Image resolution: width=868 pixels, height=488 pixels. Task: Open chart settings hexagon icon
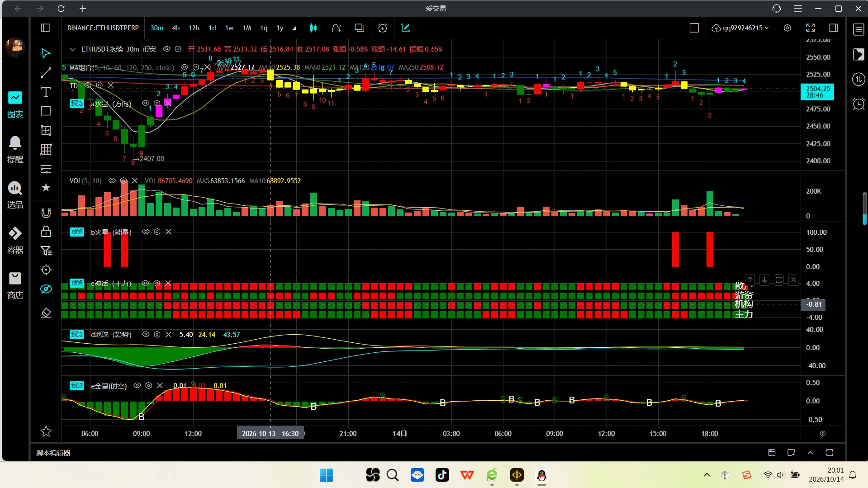tap(787, 28)
